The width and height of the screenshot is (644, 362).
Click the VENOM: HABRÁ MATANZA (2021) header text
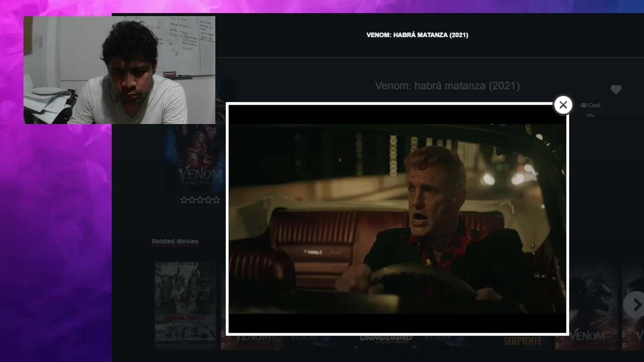pyautogui.click(x=417, y=35)
